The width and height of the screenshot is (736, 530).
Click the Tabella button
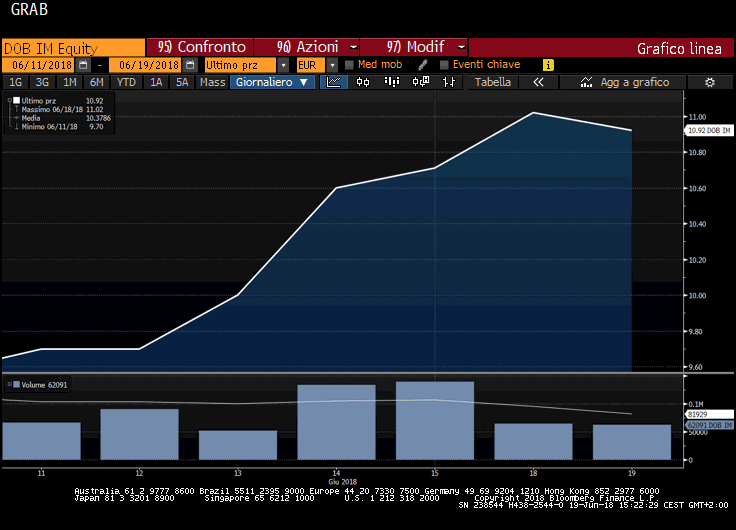pyautogui.click(x=492, y=82)
